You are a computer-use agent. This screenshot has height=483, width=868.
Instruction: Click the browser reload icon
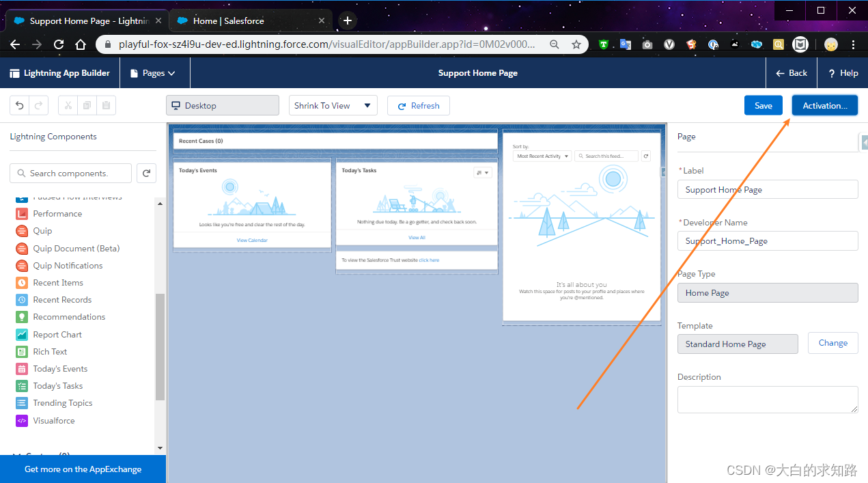coord(59,44)
